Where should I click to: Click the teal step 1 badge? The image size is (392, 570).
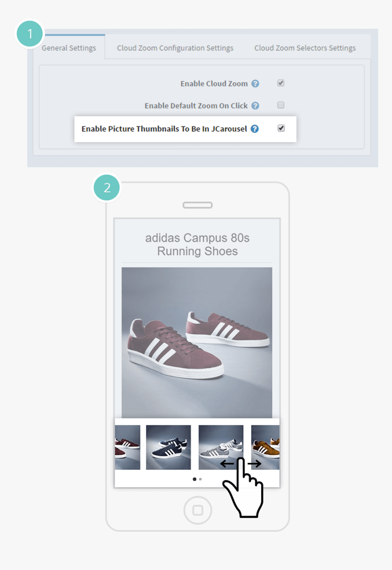coord(30,34)
